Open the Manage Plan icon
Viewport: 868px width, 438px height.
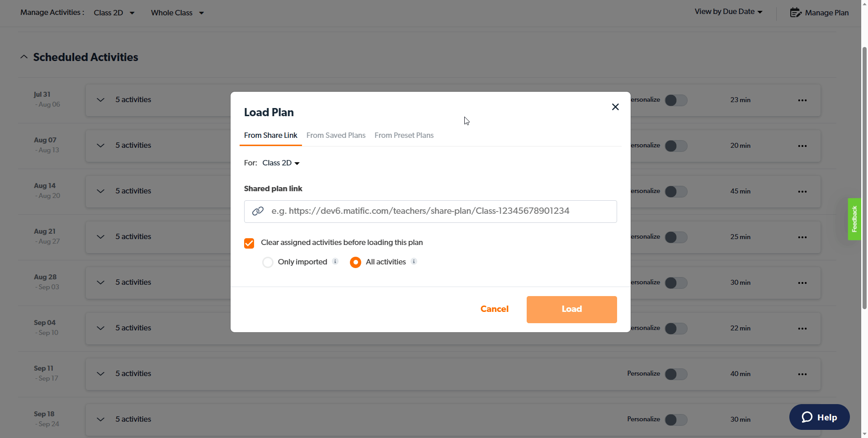[796, 12]
